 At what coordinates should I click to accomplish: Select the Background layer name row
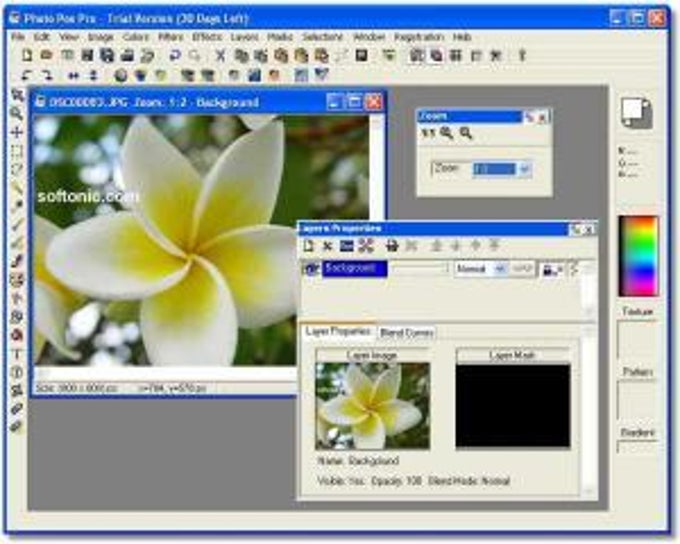354,269
